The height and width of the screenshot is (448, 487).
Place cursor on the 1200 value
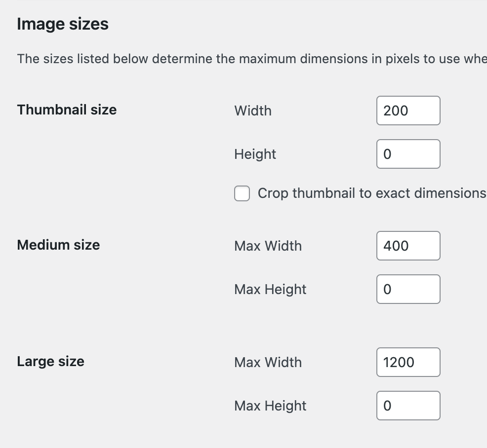pos(399,362)
